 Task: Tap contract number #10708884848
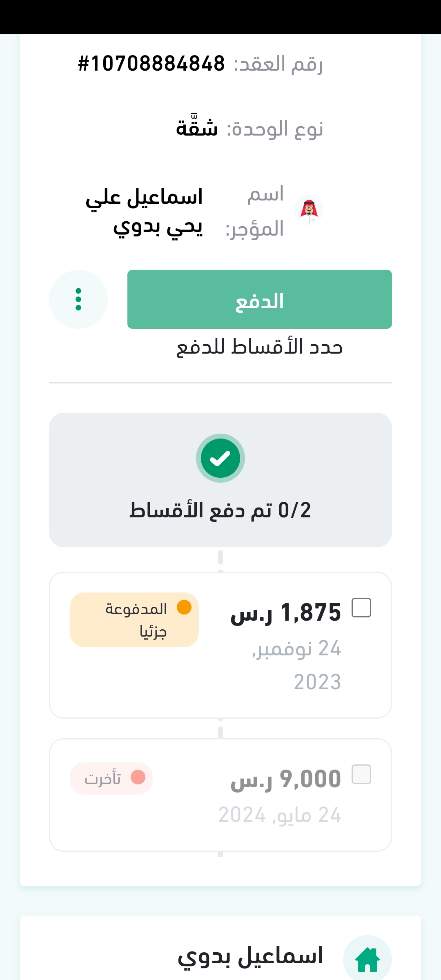[x=151, y=64]
